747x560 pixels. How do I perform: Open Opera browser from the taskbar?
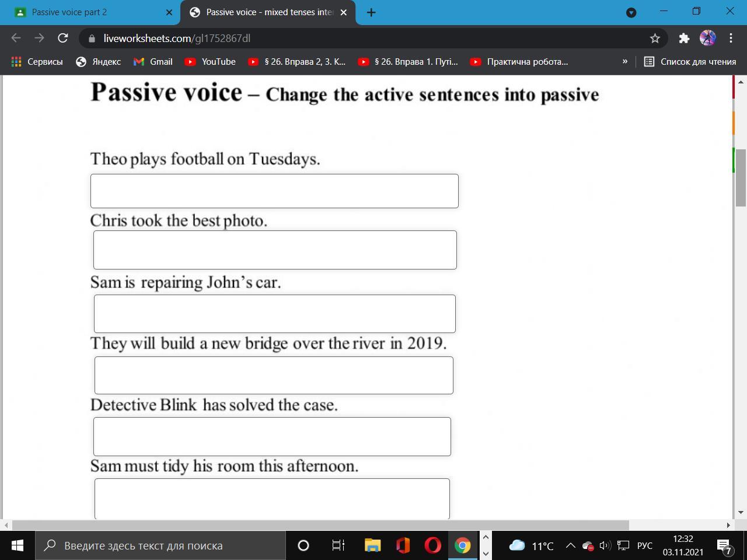click(x=432, y=545)
